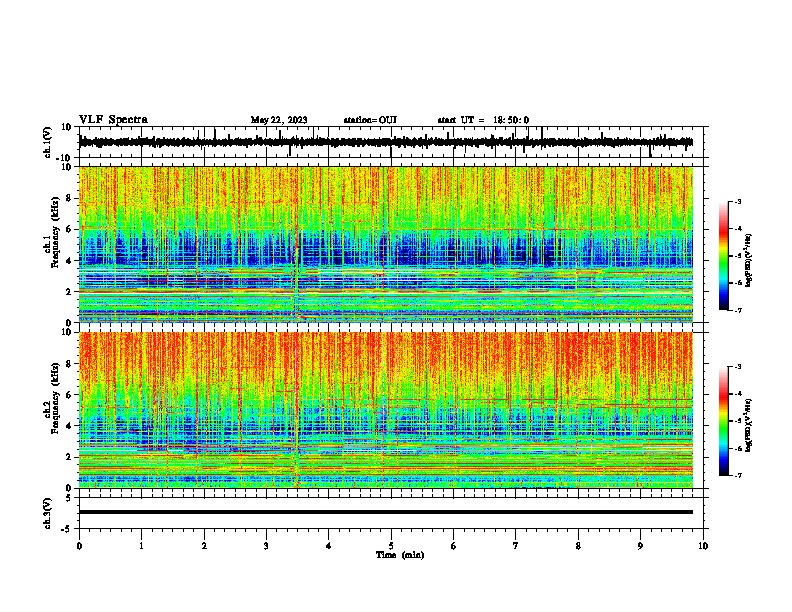Image resolution: width=792 pixels, height=612 pixels.
Task: Click the 10-minute tick label on time axis
Action: click(x=703, y=546)
